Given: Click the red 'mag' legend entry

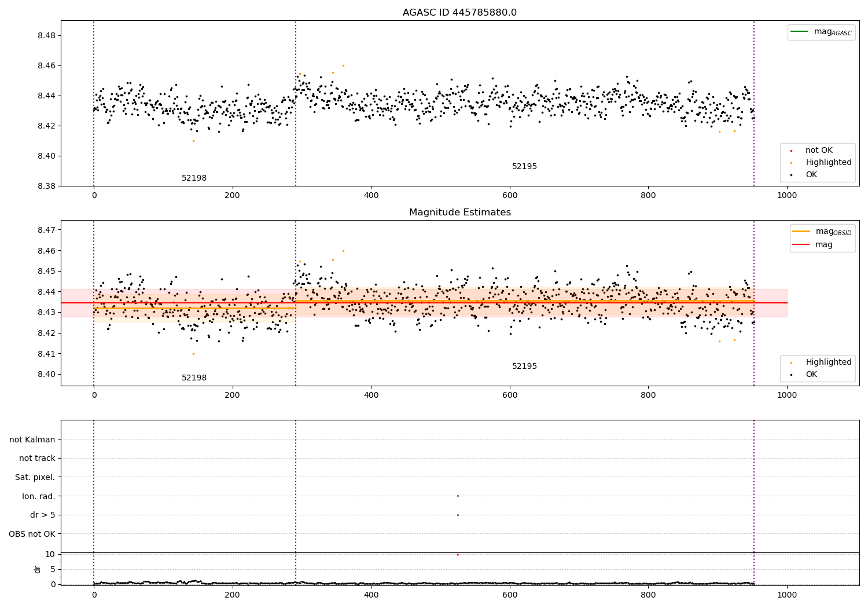Looking at the screenshot, I should point(812,245).
